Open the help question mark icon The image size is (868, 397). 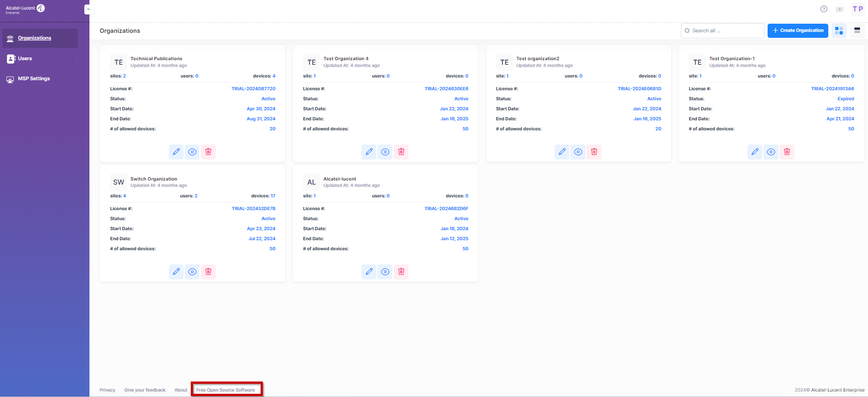coord(824,9)
